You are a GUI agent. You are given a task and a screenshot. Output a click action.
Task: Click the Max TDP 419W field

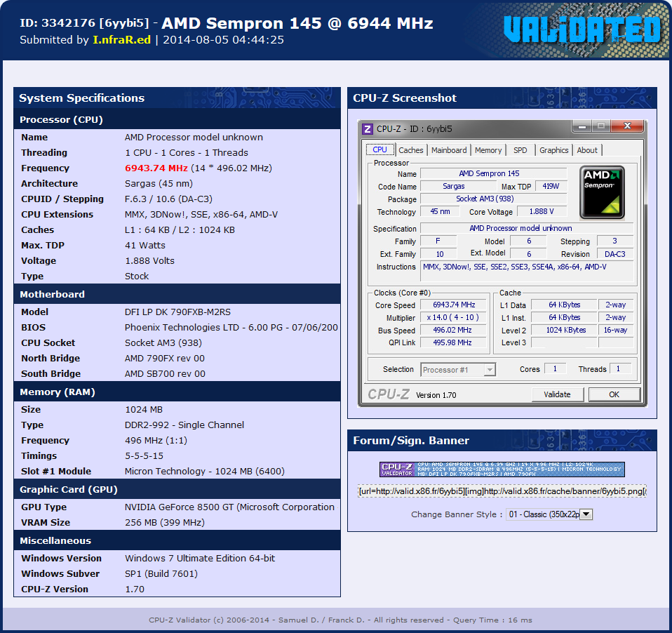click(x=551, y=186)
